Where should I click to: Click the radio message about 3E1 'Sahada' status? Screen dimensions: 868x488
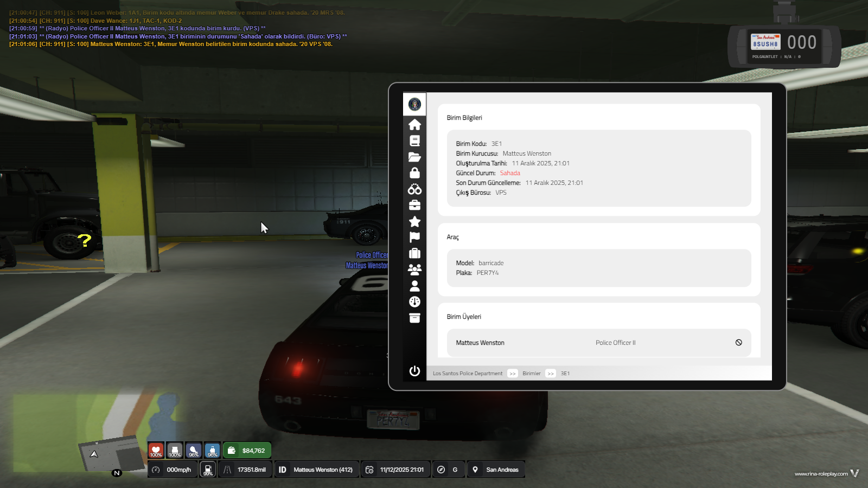178,36
